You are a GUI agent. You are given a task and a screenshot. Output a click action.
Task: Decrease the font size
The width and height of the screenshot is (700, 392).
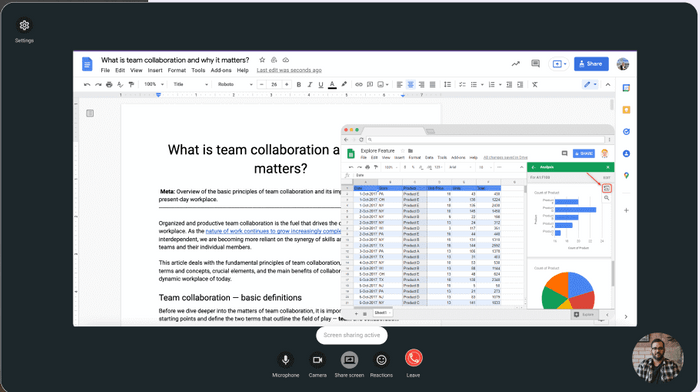[262, 84]
